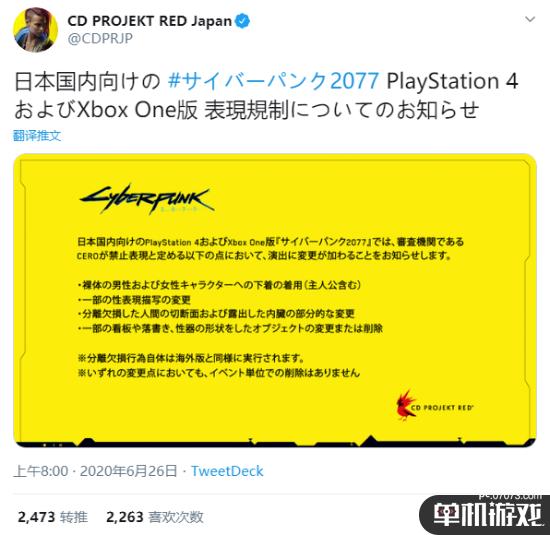Image resolution: width=550 pixels, height=535 pixels.
Task: View the 2,263 喜欢次数 likes list
Action: tap(155, 517)
